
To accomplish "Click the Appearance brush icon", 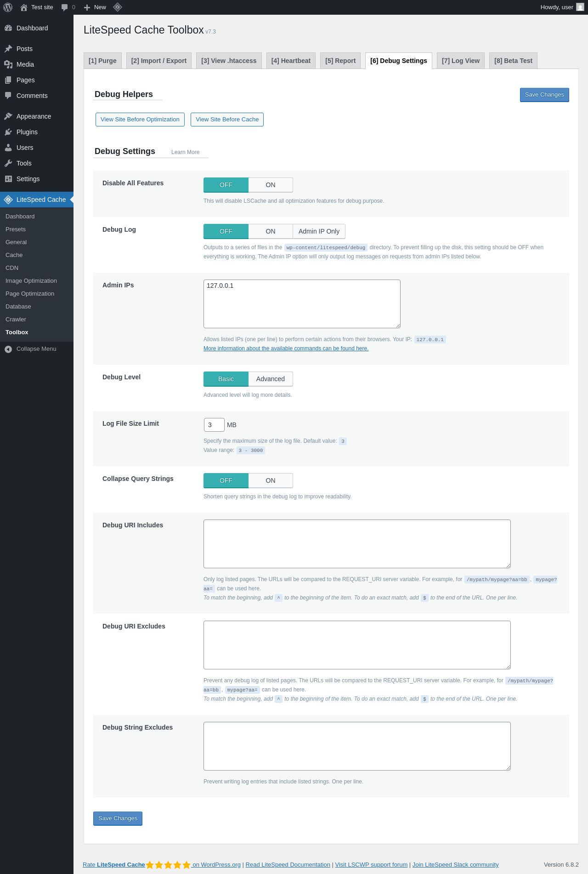I will tap(8, 116).
